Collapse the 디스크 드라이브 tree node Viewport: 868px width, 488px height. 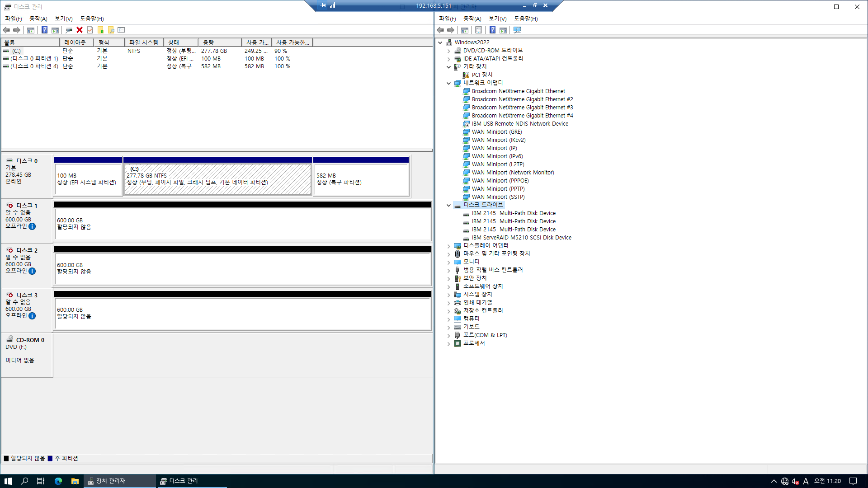pyautogui.click(x=448, y=205)
